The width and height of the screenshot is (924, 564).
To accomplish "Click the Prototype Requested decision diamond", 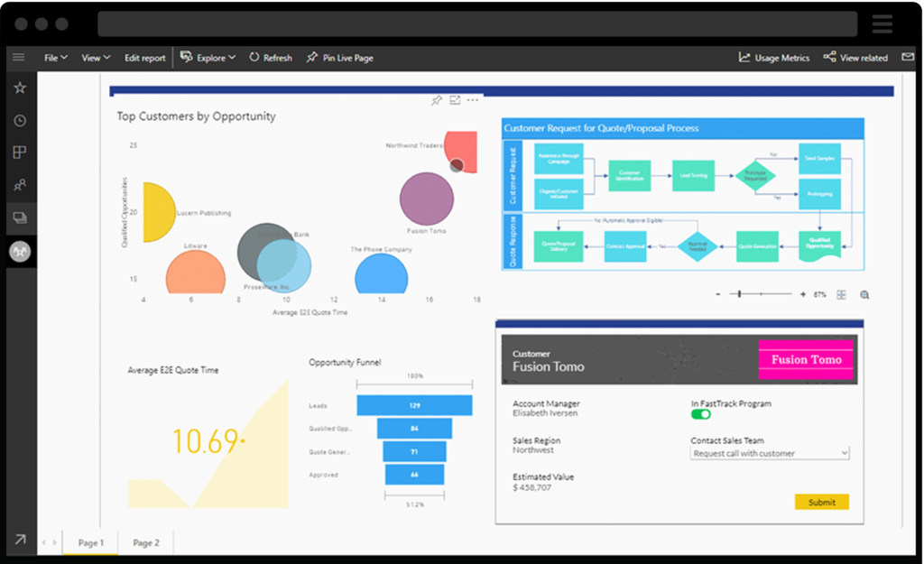I will point(755,176).
